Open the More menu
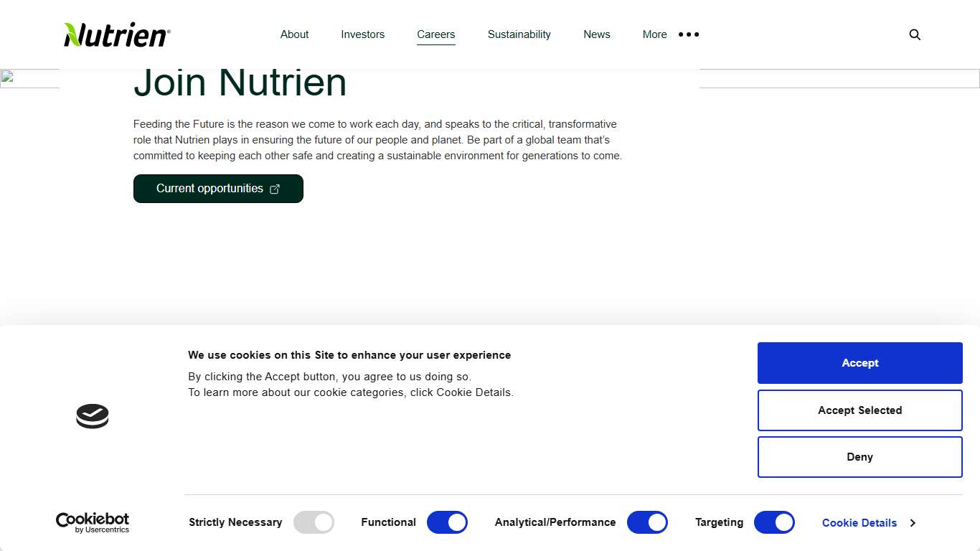The width and height of the screenshot is (980, 551). coord(654,34)
